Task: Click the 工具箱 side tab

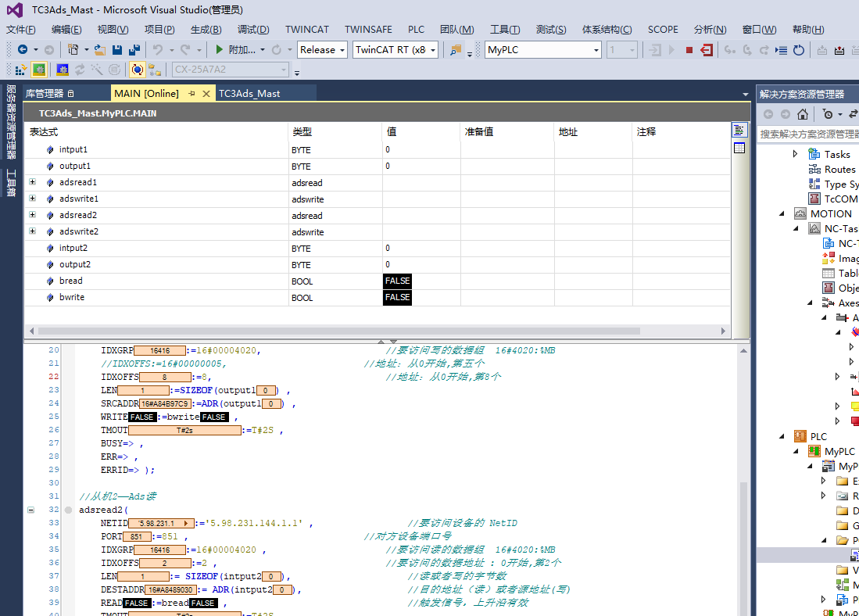Action: pyautogui.click(x=11, y=183)
